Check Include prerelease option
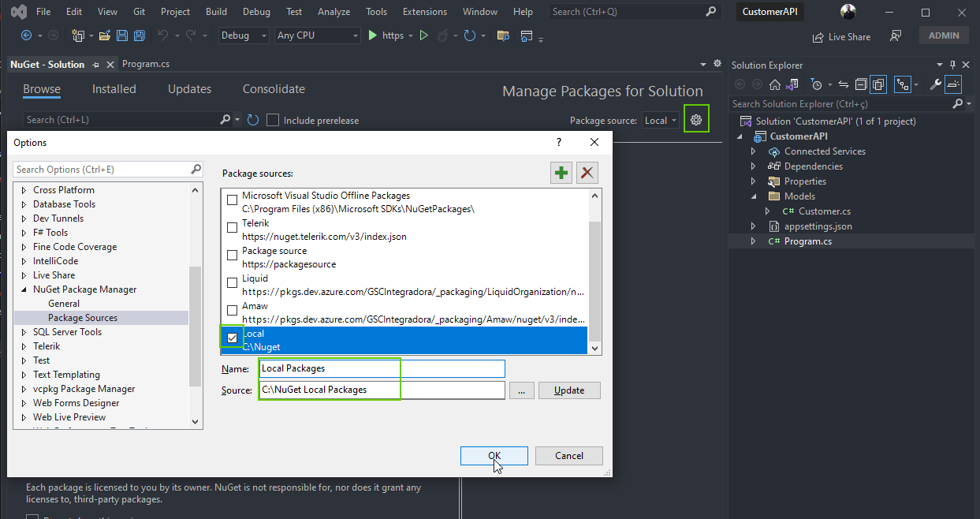This screenshot has height=519, width=980. [273, 120]
